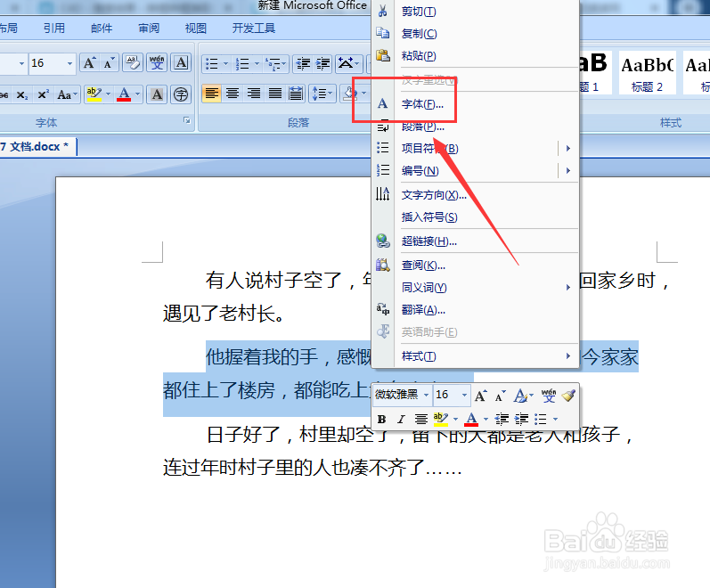Expand 同义词(Y) submenu

(x=476, y=287)
